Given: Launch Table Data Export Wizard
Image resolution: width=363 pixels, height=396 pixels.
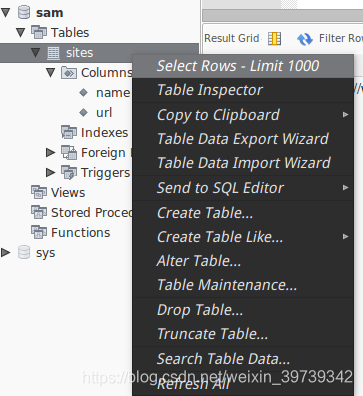Looking at the screenshot, I should coord(243,139).
